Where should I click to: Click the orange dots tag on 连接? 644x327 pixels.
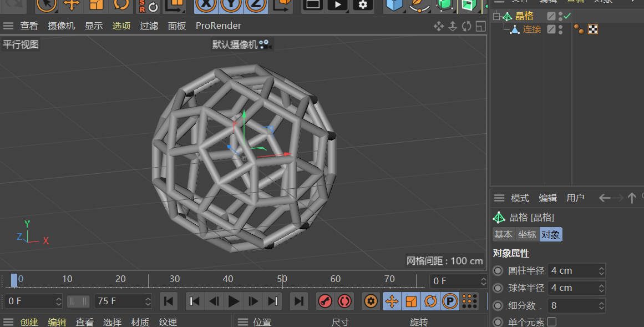tap(579, 29)
